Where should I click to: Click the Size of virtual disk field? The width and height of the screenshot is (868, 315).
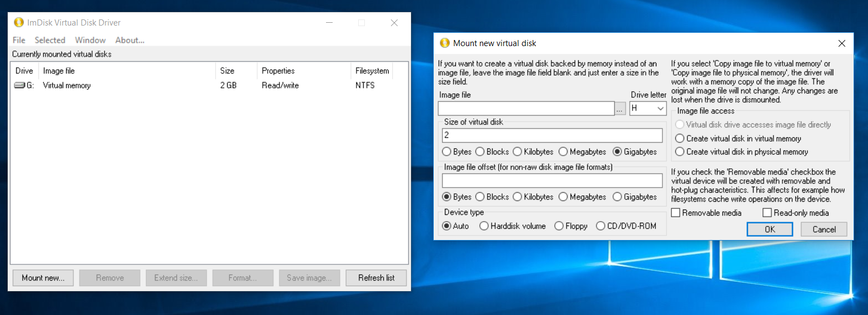coord(553,136)
